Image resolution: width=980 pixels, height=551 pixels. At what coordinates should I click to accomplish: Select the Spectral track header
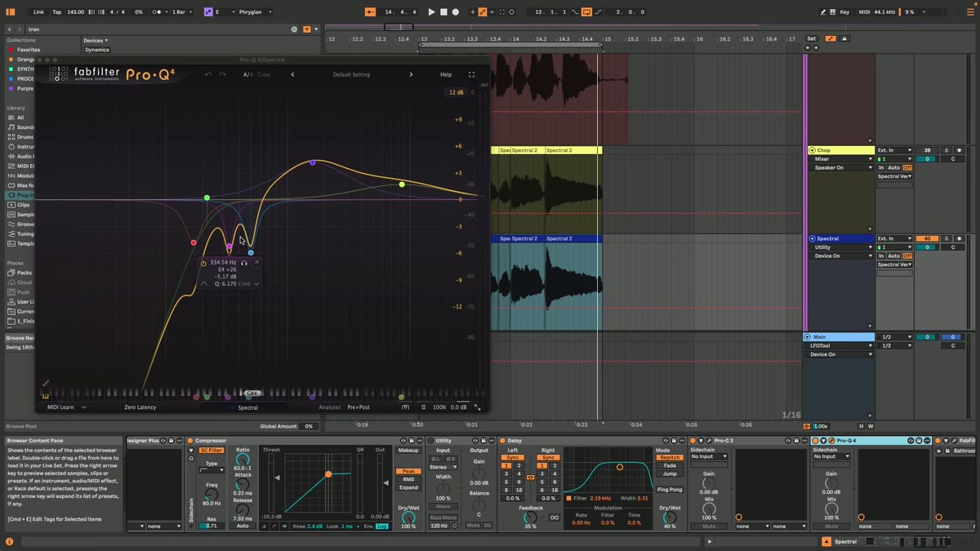click(840, 238)
